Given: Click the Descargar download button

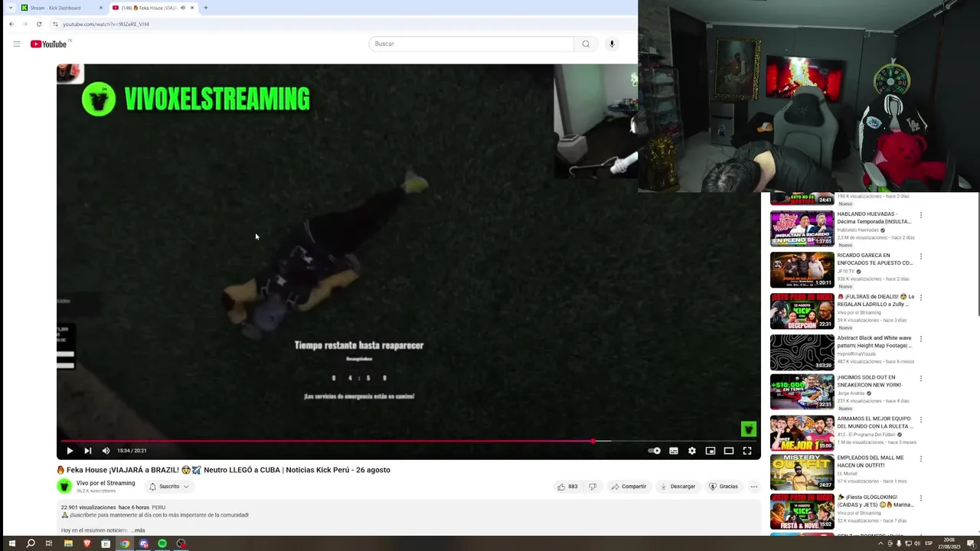Looking at the screenshot, I should click(678, 487).
